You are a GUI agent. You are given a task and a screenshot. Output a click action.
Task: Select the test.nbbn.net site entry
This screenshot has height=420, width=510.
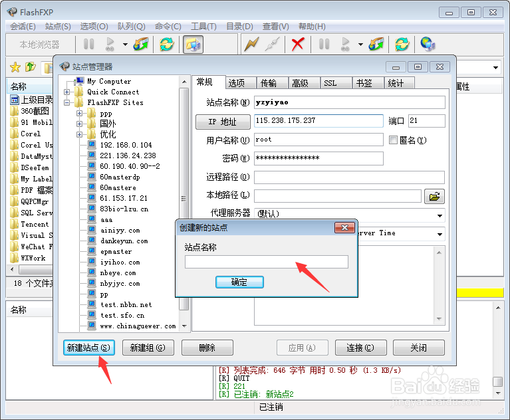click(x=126, y=304)
